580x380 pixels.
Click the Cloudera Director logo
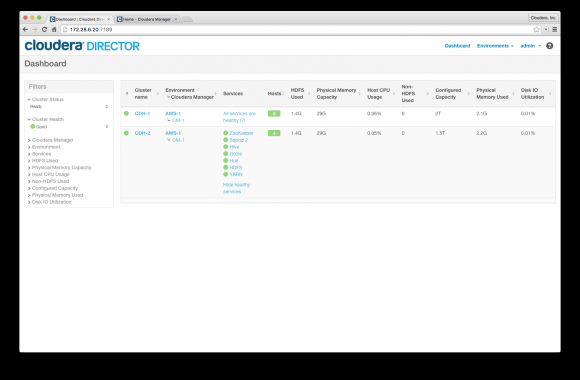pyautogui.click(x=82, y=46)
